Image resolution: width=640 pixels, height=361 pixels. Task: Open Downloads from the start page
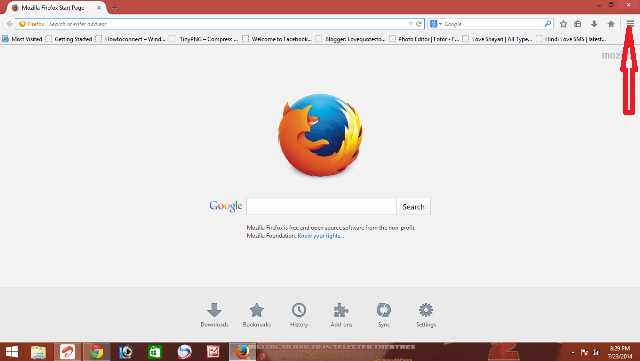click(214, 315)
